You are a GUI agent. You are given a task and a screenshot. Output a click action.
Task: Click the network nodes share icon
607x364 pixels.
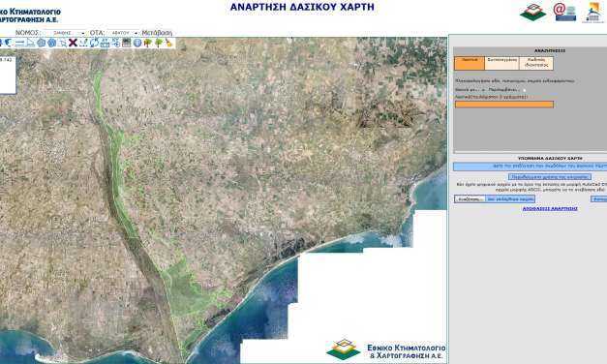click(x=116, y=43)
